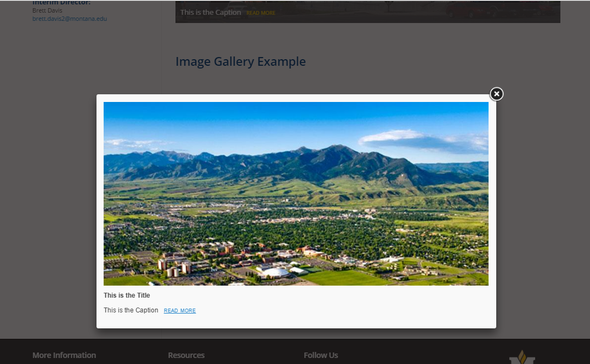Viewport: 590px width, 364px height.
Task: Click the blank white area beside the lightbox READ MORE
Action: pos(339,311)
